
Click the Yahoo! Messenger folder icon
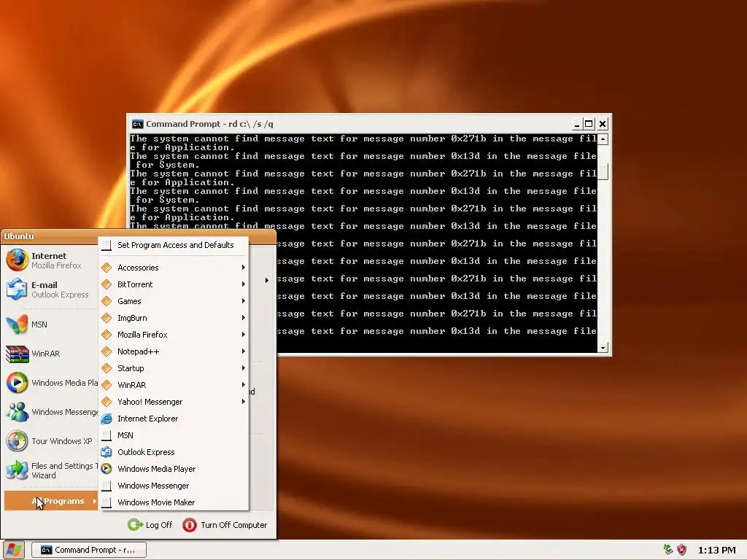pyautogui.click(x=107, y=402)
